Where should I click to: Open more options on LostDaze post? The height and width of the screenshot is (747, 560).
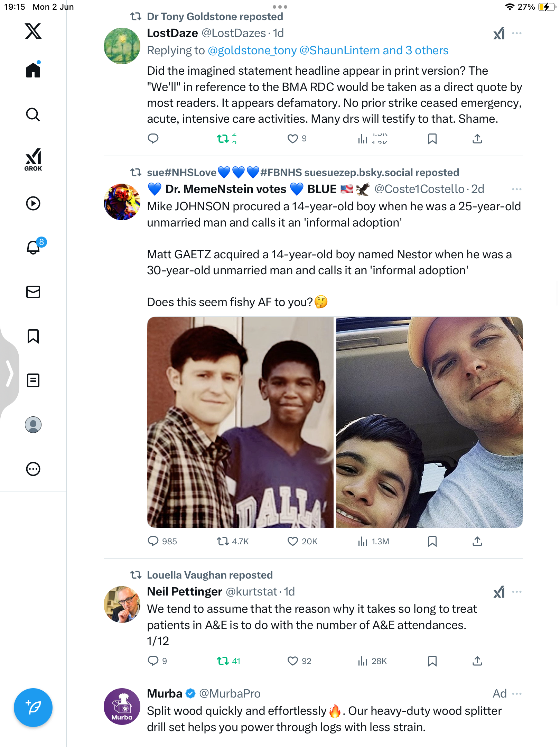coord(517,33)
